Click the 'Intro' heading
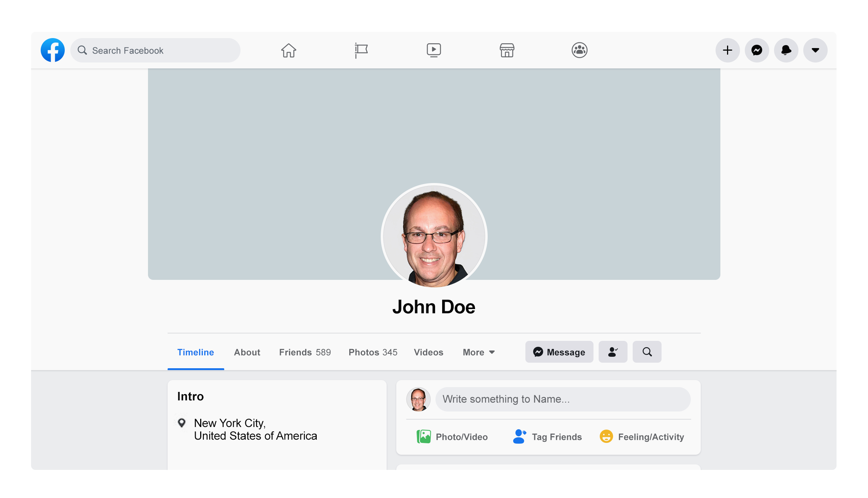 (190, 396)
